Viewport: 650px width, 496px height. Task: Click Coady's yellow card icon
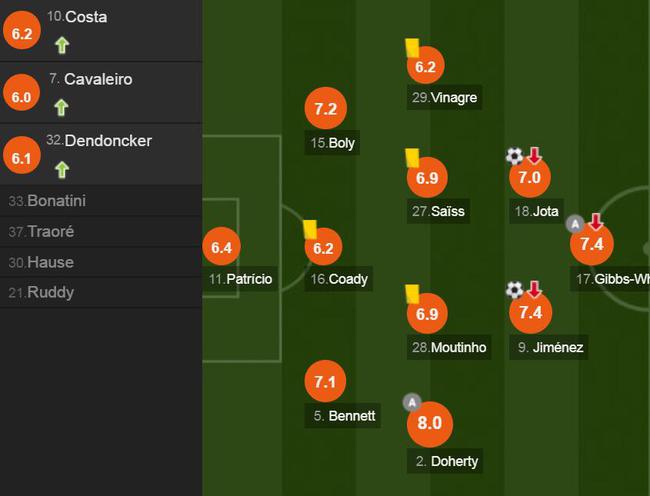pos(310,230)
